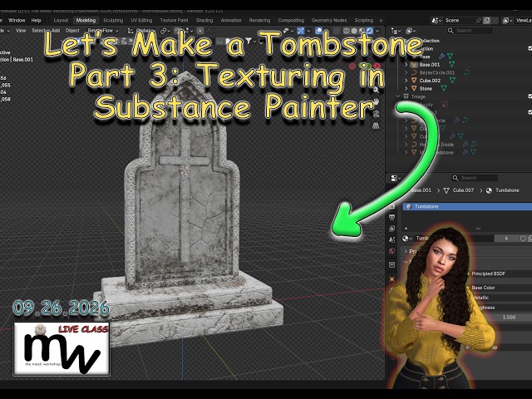Open the Scripting workspace tab
Screen dimensions: 532x399
(364, 20)
